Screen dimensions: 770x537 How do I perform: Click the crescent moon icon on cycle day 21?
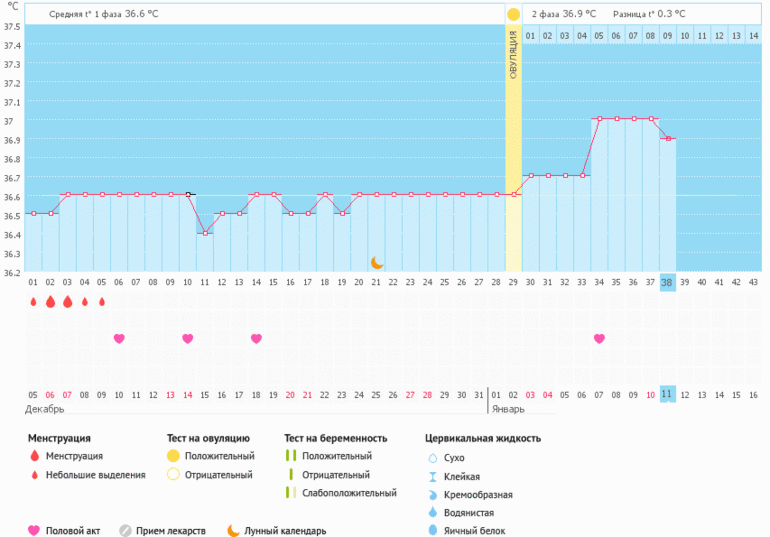point(377,262)
